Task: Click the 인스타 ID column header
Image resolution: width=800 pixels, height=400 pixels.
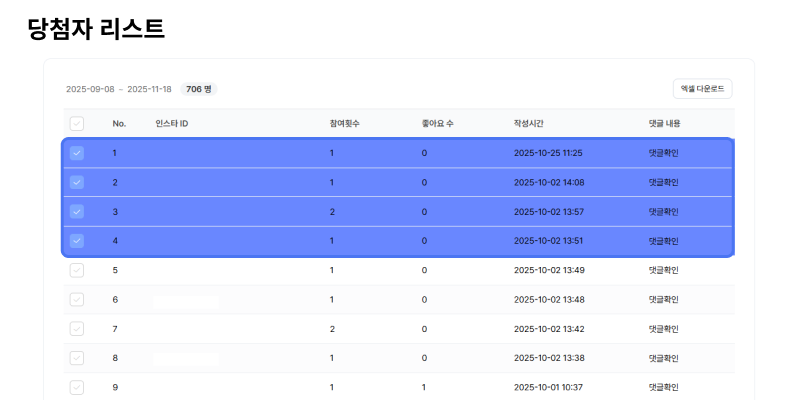Action: [x=172, y=124]
